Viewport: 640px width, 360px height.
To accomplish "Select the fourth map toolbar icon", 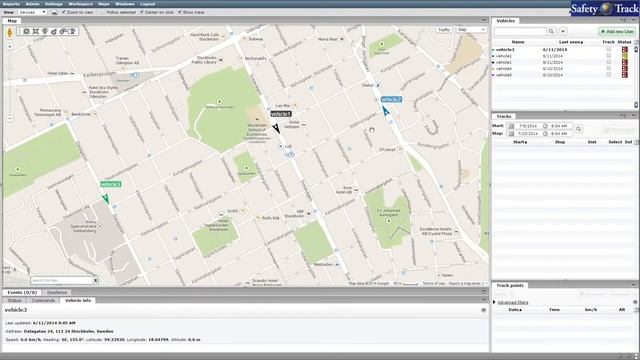I will coord(54,31).
